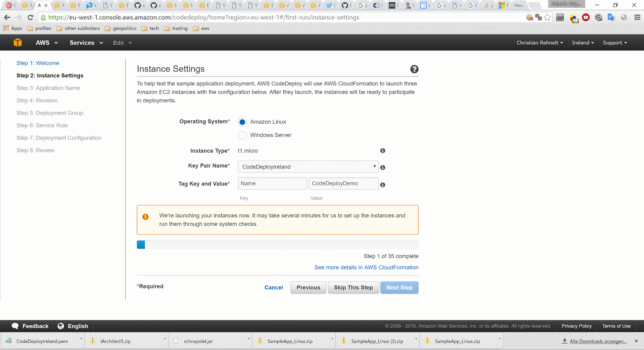
Task: Switch to the Neu browser tab
Action: [x=520, y=5]
